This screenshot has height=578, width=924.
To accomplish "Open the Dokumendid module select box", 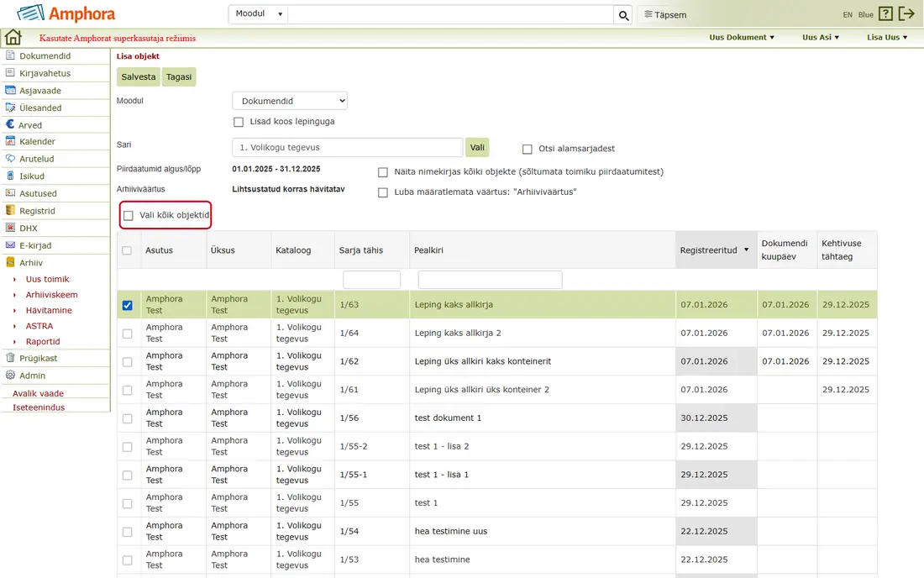I will click(x=290, y=101).
